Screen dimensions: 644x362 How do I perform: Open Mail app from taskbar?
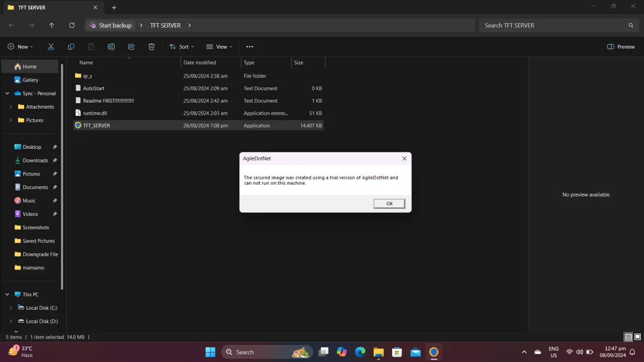click(x=416, y=352)
